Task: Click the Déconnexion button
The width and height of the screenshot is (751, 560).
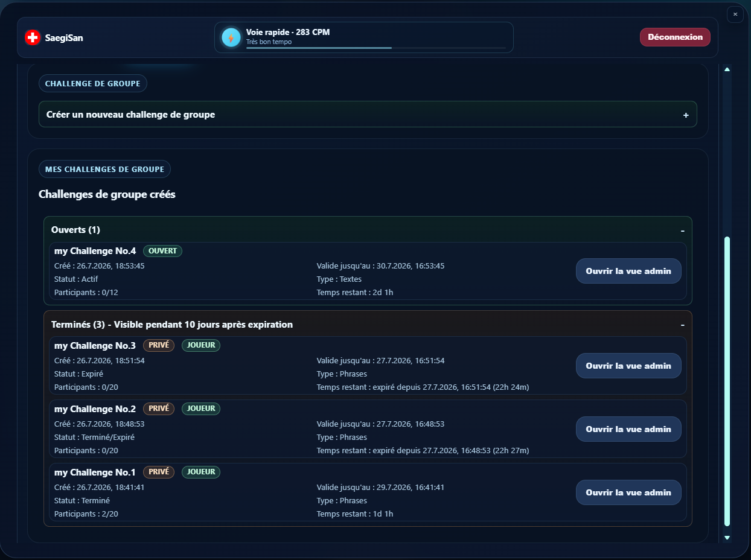Action: tap(675, 37)
